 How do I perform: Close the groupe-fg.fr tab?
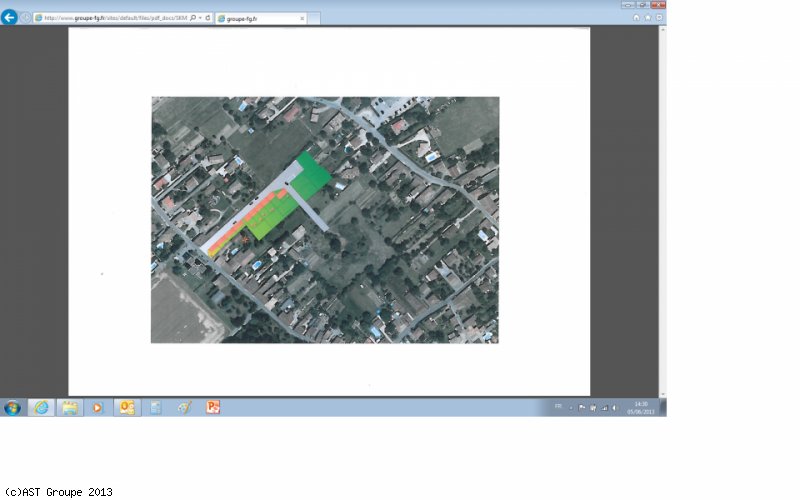(302, 18)
